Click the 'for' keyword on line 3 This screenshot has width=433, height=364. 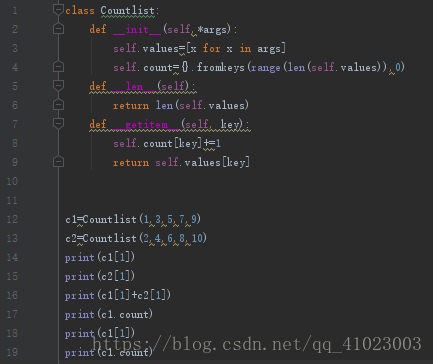coord(212,48)
